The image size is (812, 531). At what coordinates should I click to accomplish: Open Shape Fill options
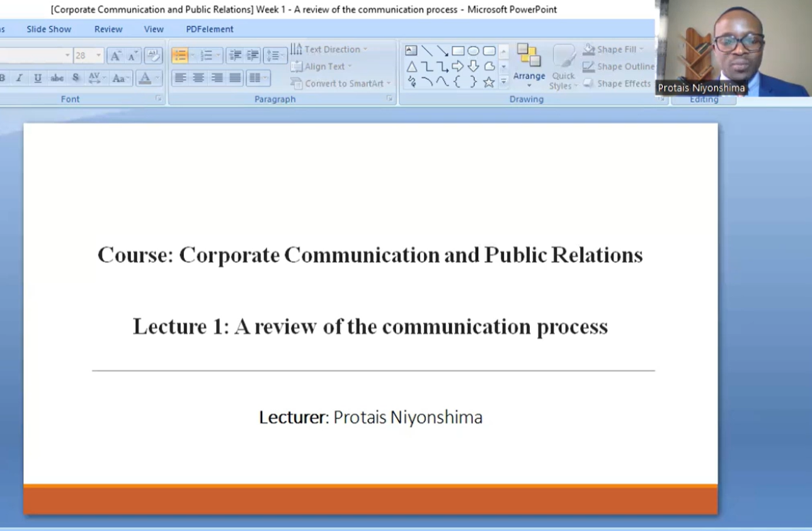613,49
